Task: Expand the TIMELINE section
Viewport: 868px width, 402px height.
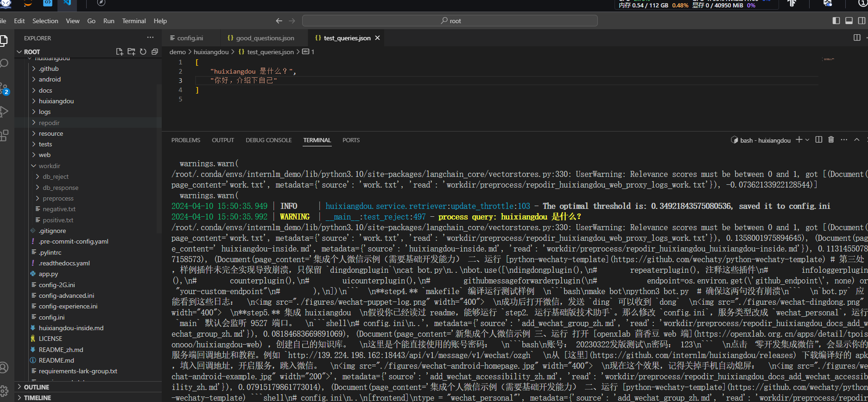Action: pyautogui.click(x=88, y=397)
